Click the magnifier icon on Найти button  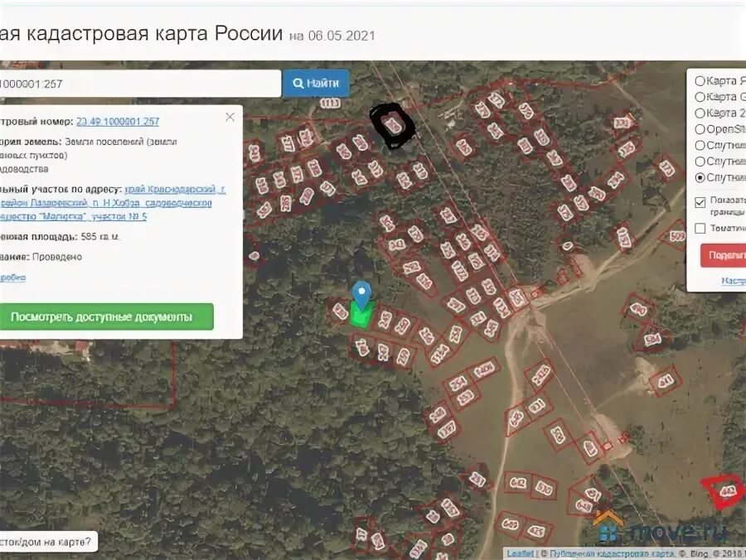[x=298, y=84]
